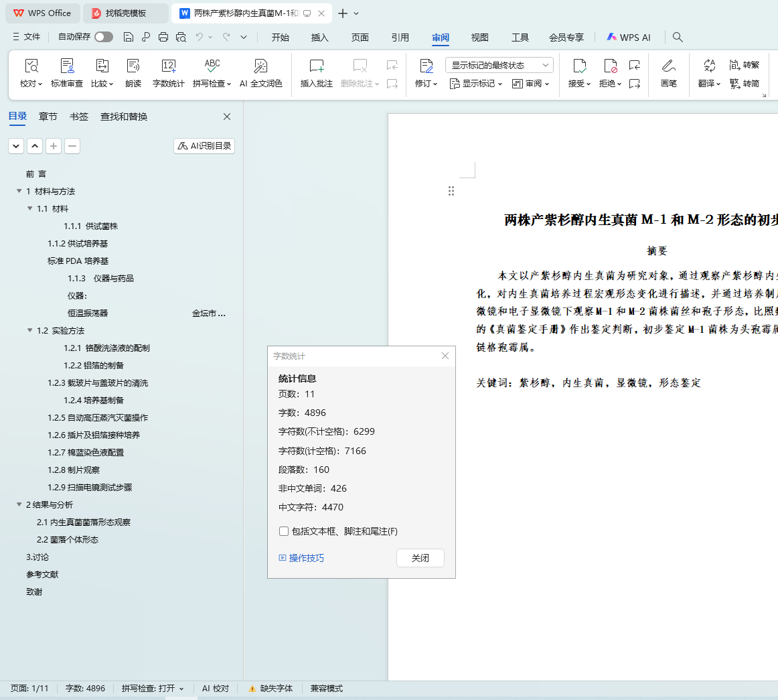Screen dimensions: 778x700
Task: Collapse the 1.2 实验方法 outline section
Action: click(30, 330)
